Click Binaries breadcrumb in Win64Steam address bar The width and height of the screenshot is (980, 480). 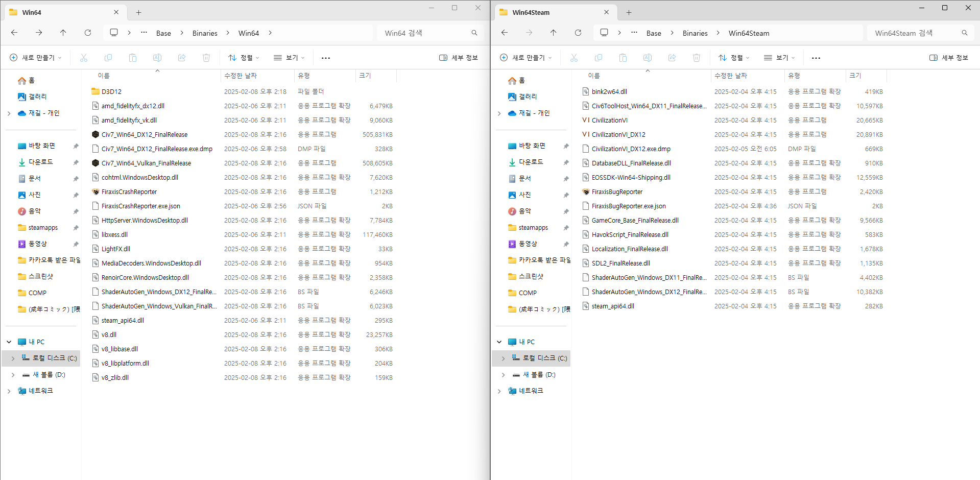[x=695, y=33]
